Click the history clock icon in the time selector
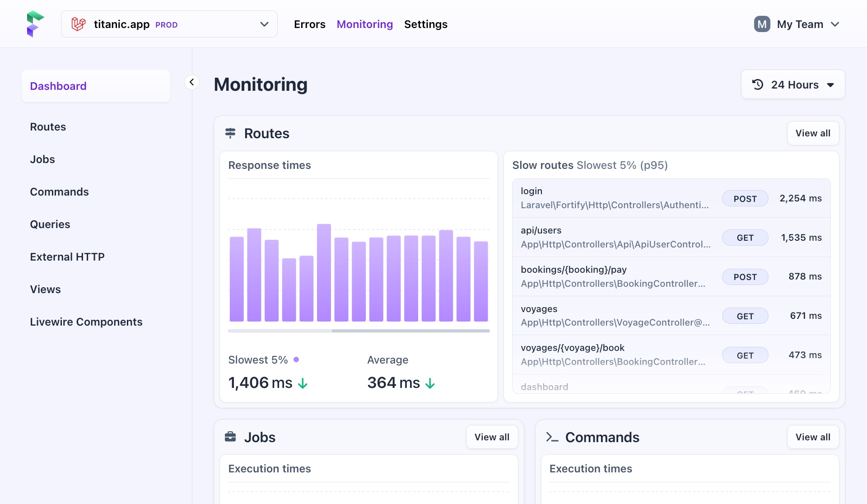The image size is (867, 504). [x=758, y=84]
